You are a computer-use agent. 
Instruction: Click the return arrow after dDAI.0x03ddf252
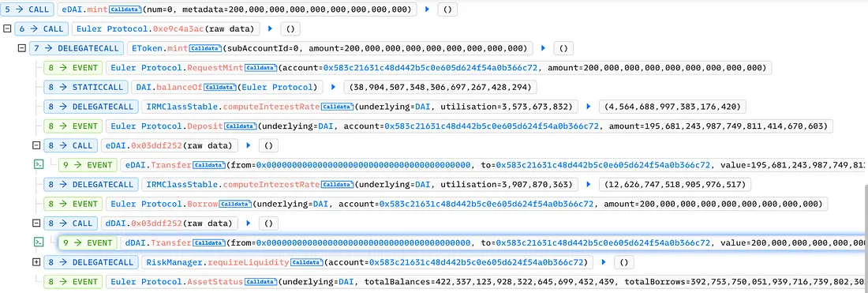pyautogui.click(x=249, y=224)
